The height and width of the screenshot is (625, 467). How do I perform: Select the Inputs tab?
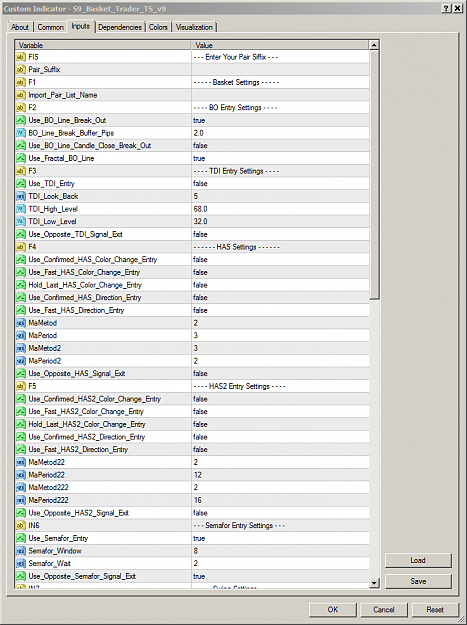pyautogui.click(x=80, y=26)
